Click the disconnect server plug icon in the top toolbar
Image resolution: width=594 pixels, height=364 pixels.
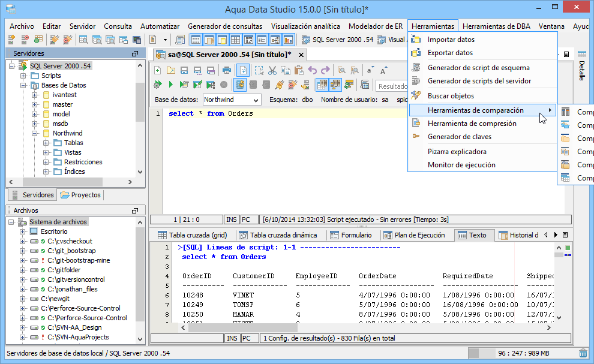click(67, 40)
